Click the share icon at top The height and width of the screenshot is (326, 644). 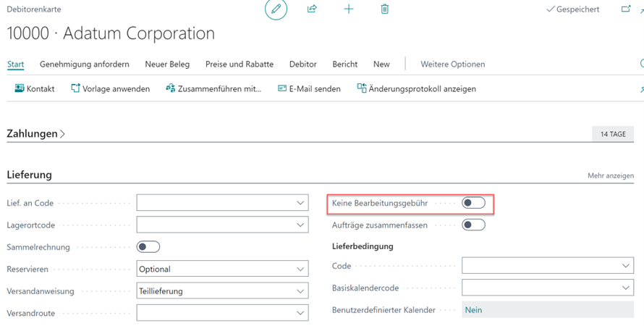[x=312, y=9]
